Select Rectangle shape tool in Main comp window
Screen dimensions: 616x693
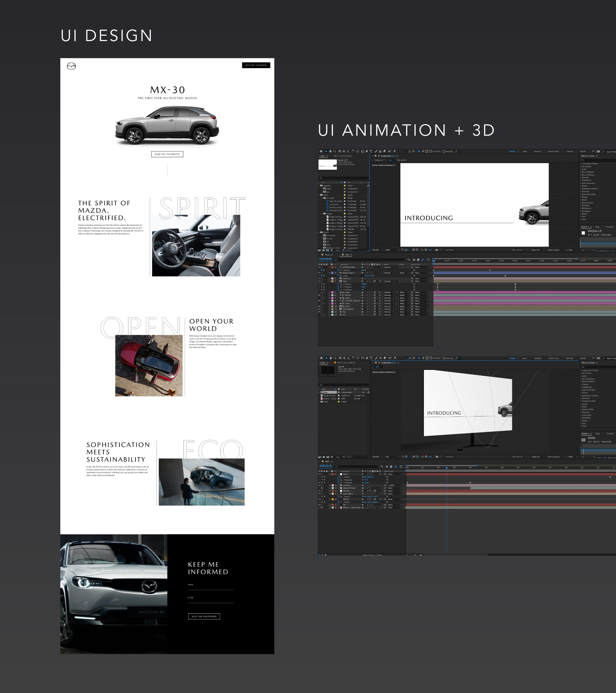(x=363, y=358)
